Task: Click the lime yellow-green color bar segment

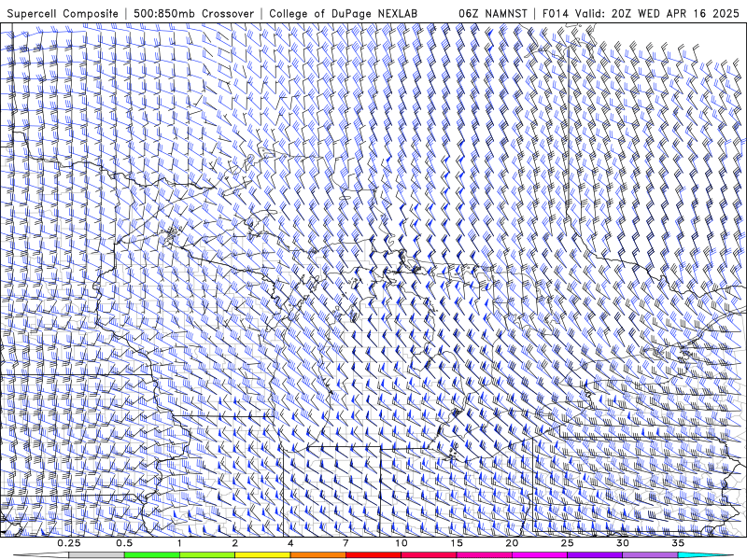Action: pyautogui.click(x=207, y=555)
